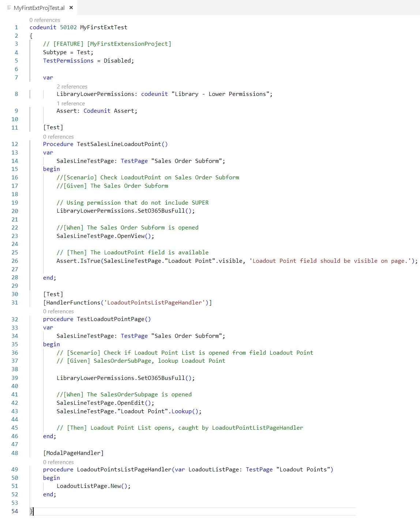Image resolution: width=420 pixels, height=519 pixels.
Task: Click the [ModalPageHandler] attribute on line 48
Action: click(x=73, y=453)
